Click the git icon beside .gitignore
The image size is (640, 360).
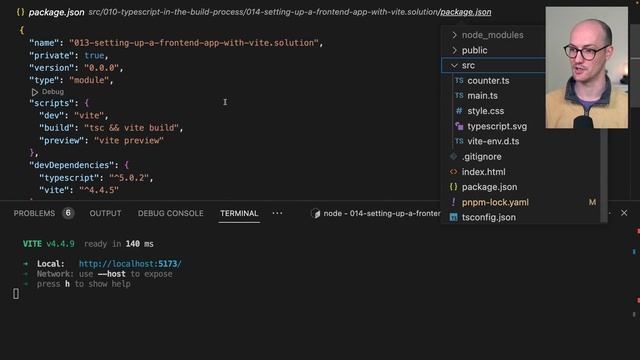[x=453, y=156]
